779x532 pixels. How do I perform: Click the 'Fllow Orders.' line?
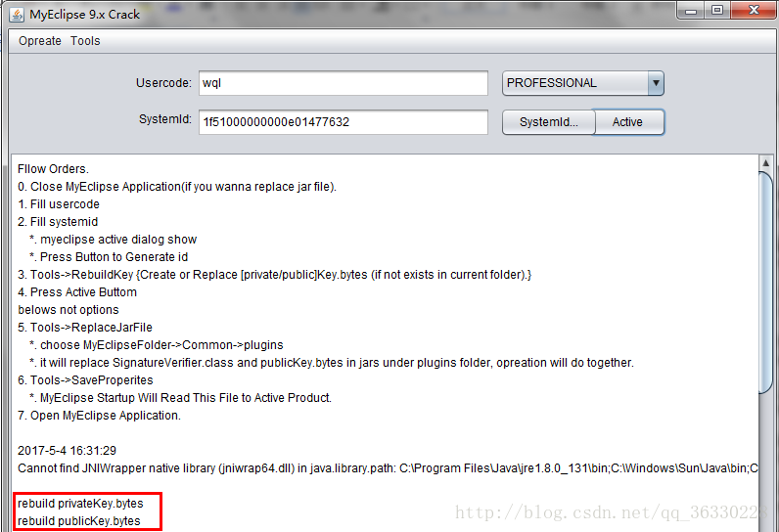[x=53, y=169]
